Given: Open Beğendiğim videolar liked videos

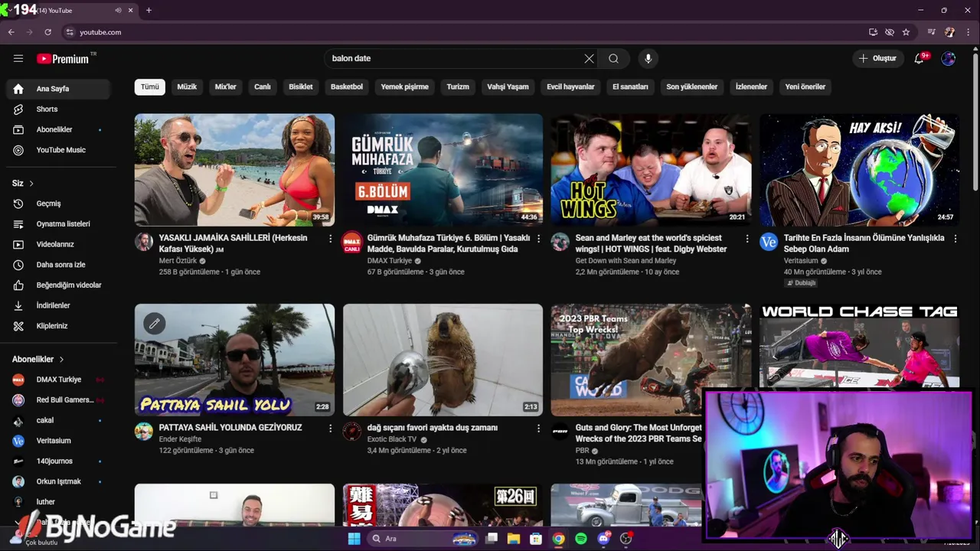Looking at the screenshot, I should pyautogui.click(x=59, y=285).
